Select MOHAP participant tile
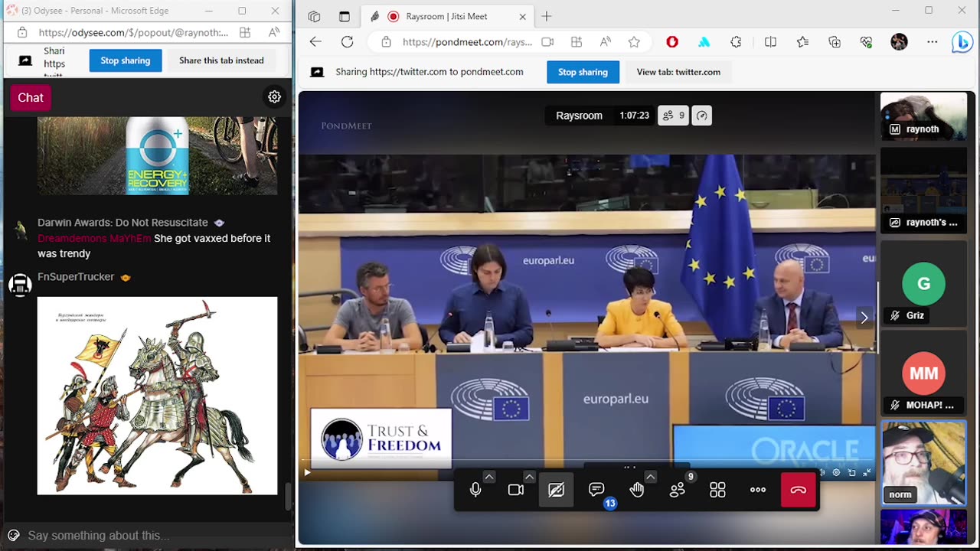Screen dimensions: 980x551 923,373
